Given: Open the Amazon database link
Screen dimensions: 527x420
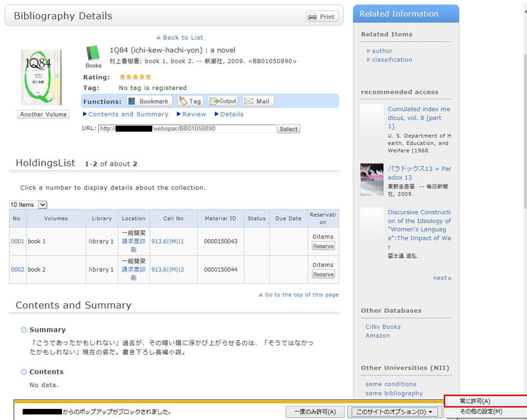Looking at the screenshot, I should coord(378,335).
